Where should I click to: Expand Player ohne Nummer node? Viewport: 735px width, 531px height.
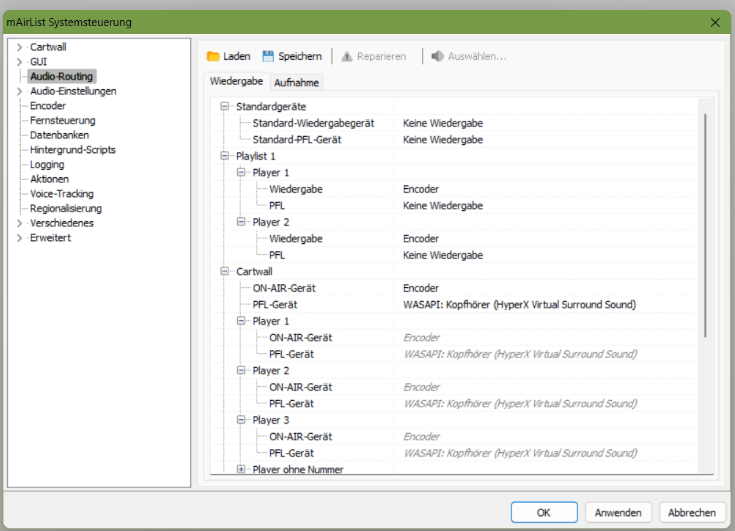pos(241,469)
